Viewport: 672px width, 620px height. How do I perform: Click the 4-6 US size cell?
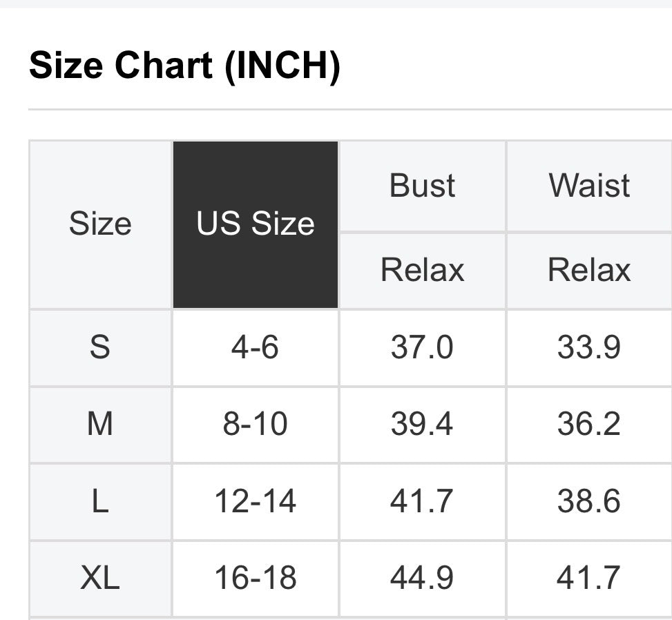pos(256,347)
